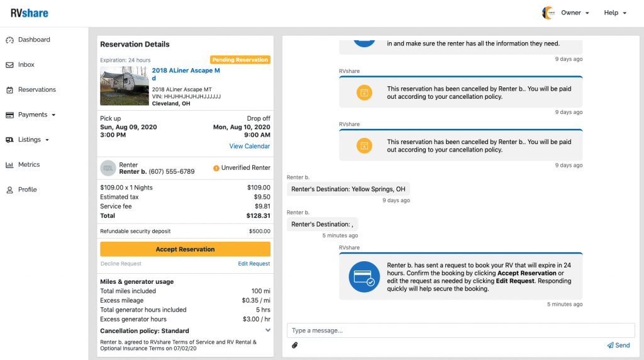
Task: Click renter phone number (607) 555-6789
Action: [x=172, y=172]
